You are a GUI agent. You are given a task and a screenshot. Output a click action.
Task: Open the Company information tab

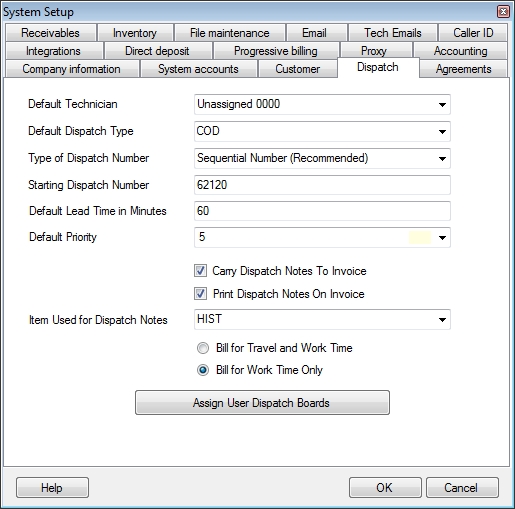71,69
